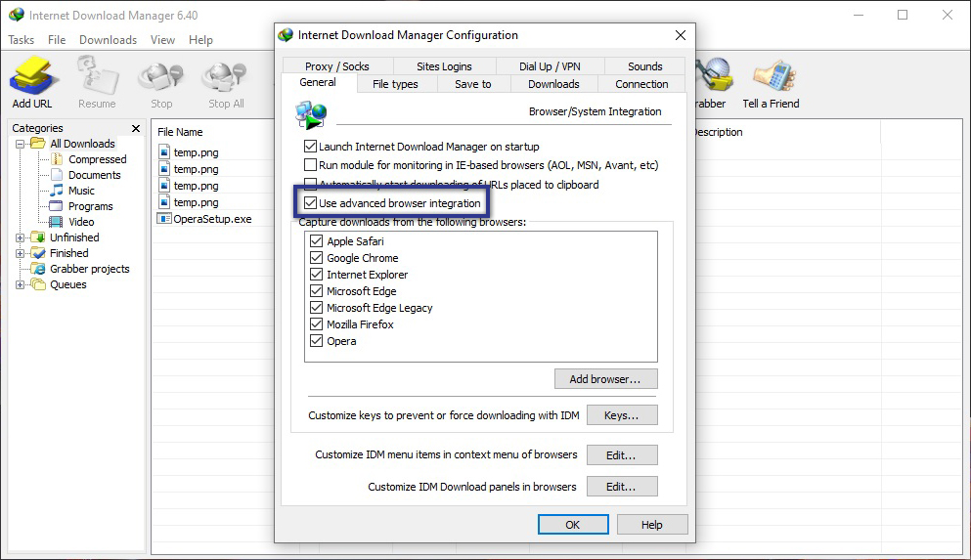Click Edit... for IDM Download panels
Screen dimensions: 971x560
coord(622,487)
